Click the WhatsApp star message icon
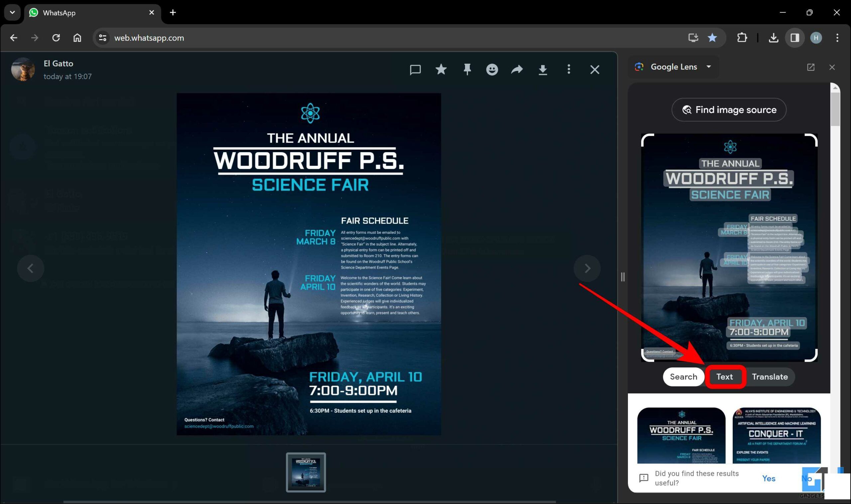Screen dimensions: 851x504 coord(441,69)
